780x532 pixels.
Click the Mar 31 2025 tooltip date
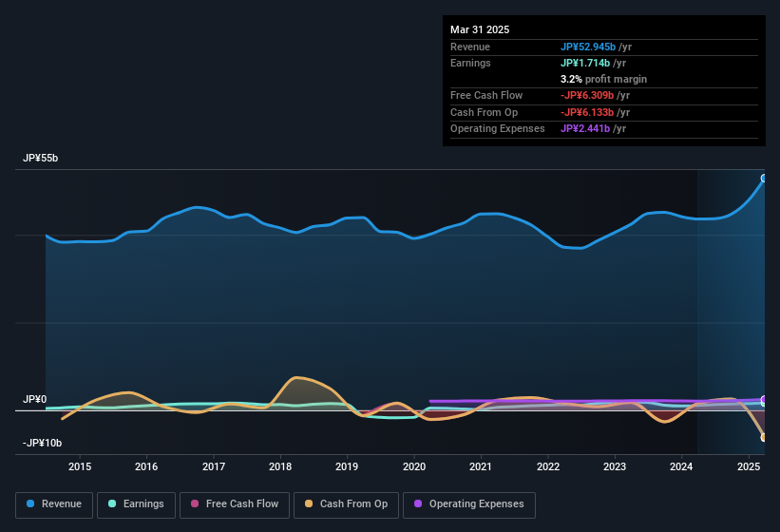click(480, 29)
